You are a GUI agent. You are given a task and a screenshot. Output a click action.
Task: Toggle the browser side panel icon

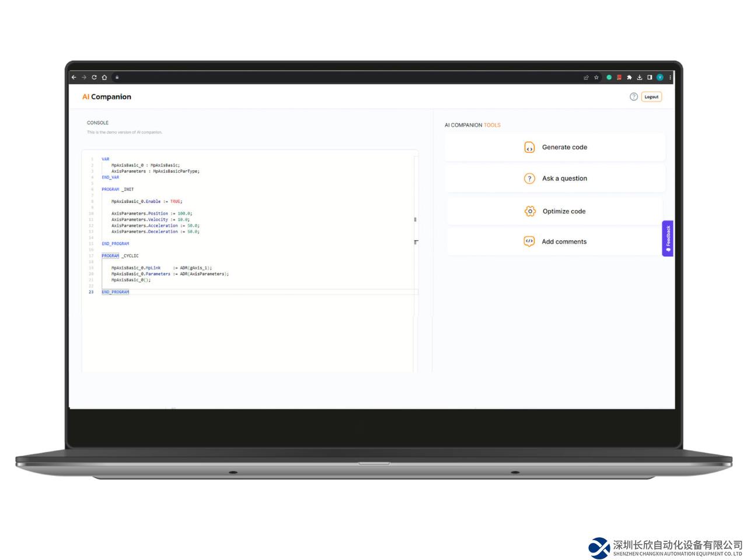pos(650,77)
